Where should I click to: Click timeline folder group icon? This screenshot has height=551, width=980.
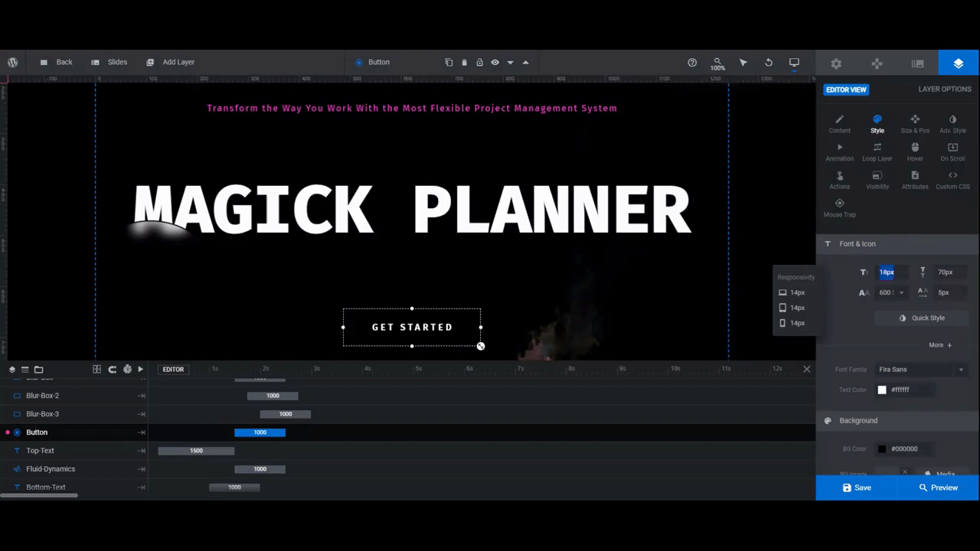(x=39, y=370)
